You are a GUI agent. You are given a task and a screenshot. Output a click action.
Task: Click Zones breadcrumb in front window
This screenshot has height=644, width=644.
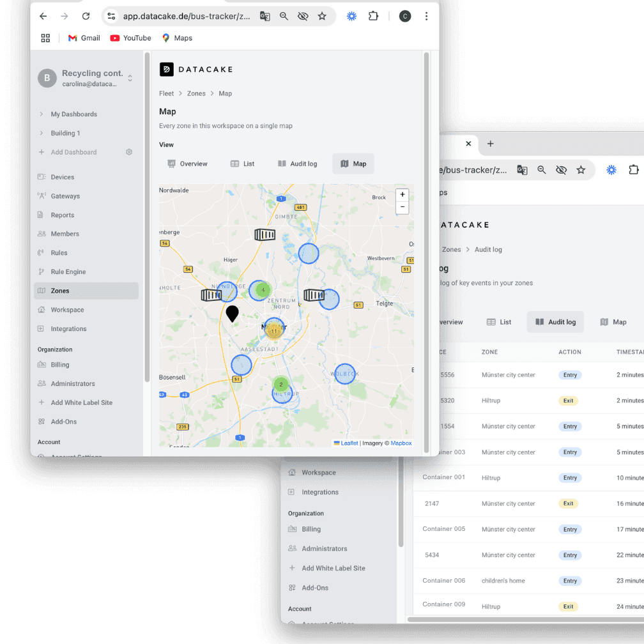[196, 94]
